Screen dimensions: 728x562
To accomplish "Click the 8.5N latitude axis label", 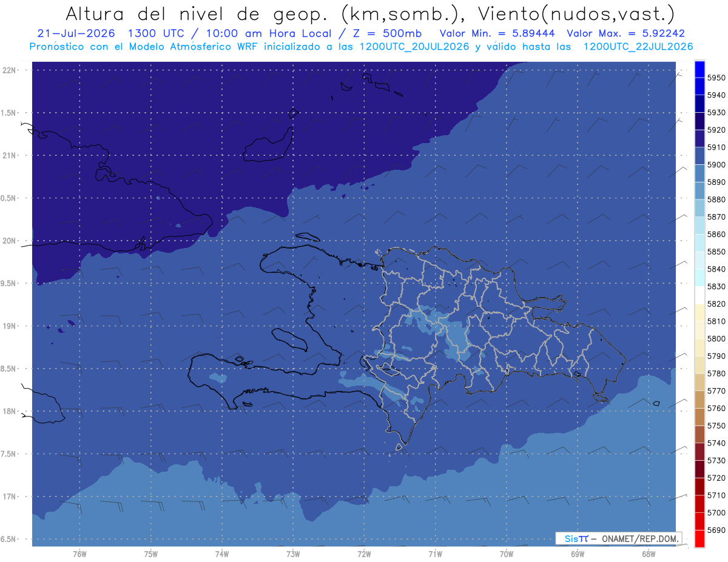I will click(8, 369).
